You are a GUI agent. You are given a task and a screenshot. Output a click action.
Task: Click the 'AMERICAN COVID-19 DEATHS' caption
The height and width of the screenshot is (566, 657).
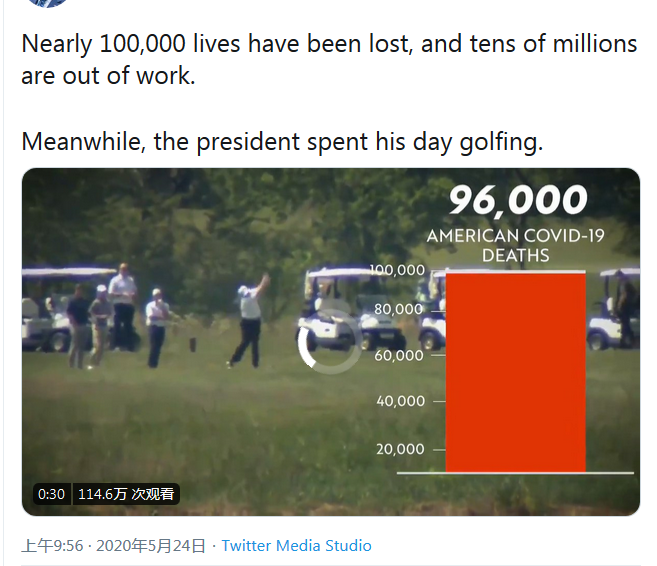click(517, 245)
